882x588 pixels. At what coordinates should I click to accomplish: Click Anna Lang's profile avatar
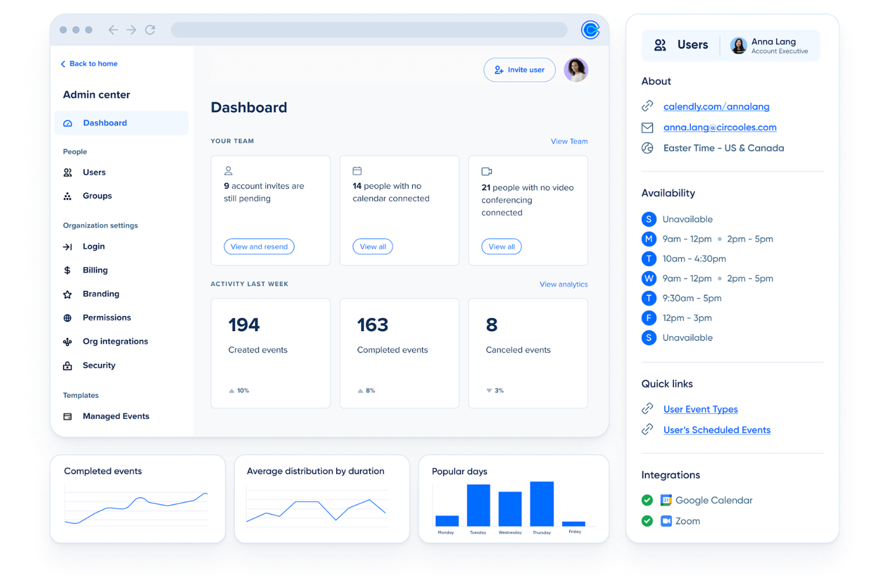click(738, 45)
